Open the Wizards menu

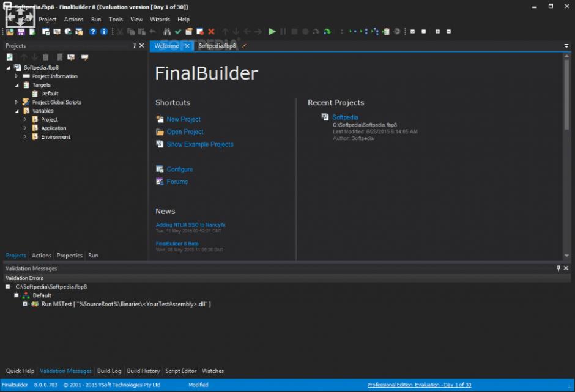tap(160, 20)
